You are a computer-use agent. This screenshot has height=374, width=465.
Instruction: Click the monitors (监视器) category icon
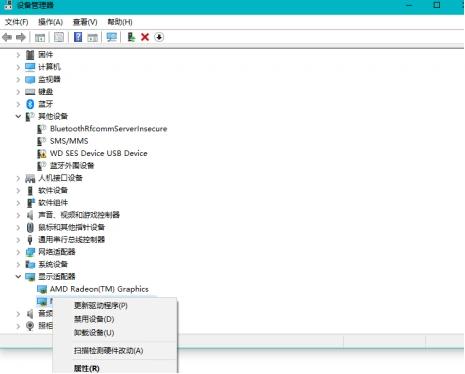pos(30,79)
